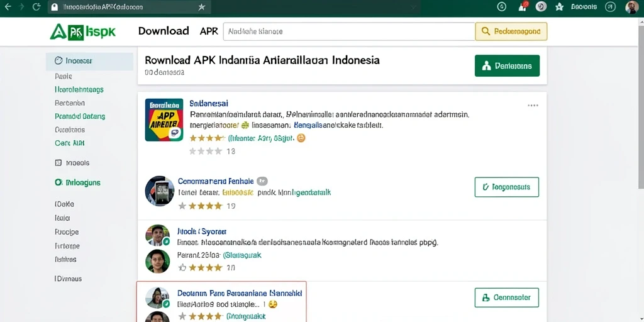Click the circular toolbar icon left of the star
The width and height of the screenshot is (644, 322).
point(541,6)
